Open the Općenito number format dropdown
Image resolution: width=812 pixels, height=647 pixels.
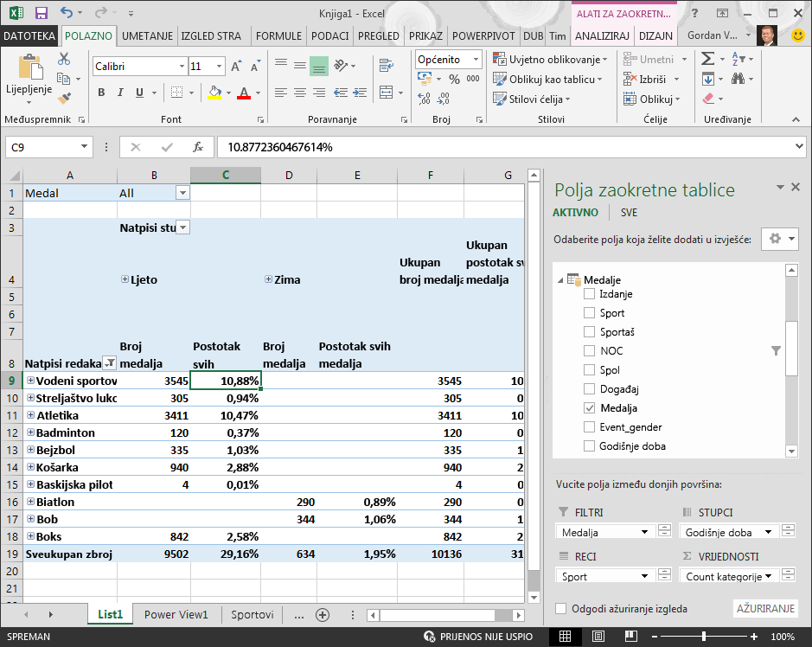tap(476, 60)
